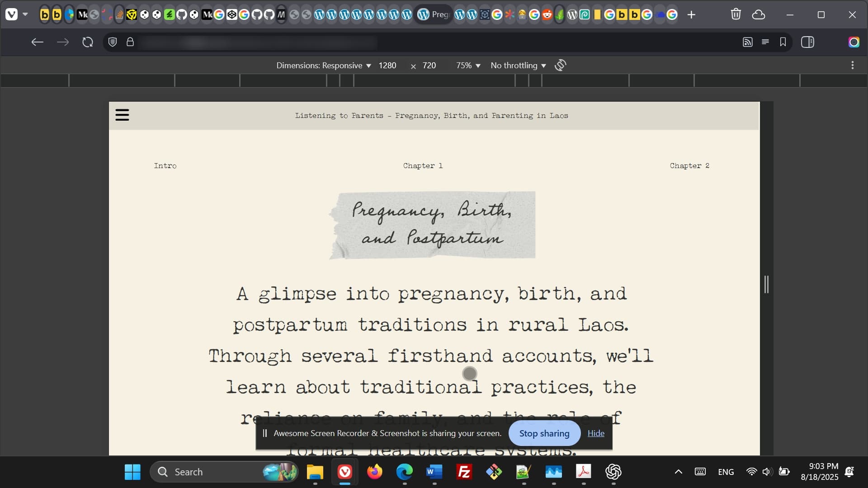Screen dimensions: 868x488
Task: Switch to the Chapter 2 section
Action: pos(689,165)
